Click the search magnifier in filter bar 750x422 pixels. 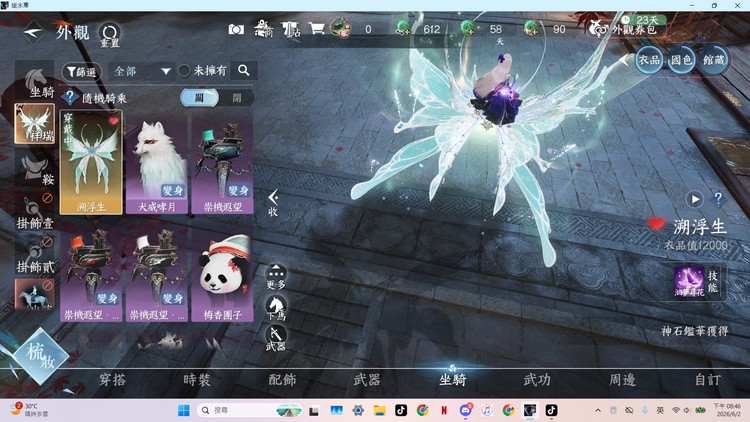243,70
